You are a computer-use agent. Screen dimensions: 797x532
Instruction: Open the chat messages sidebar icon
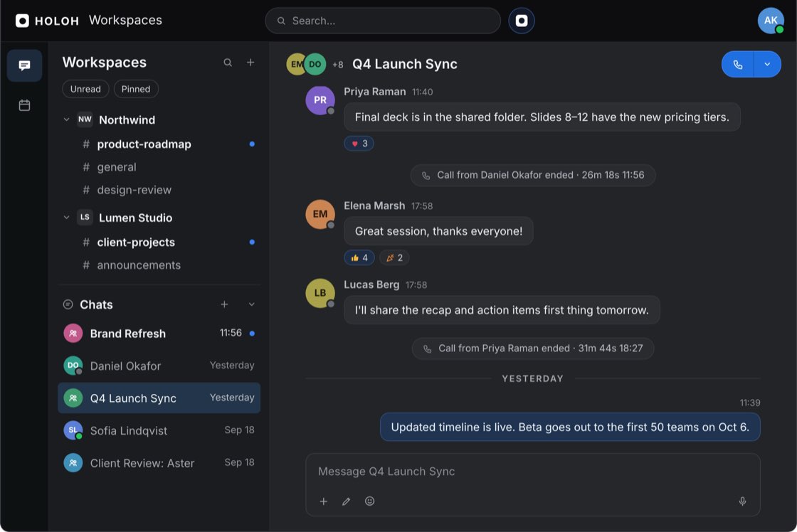[24, 65]
